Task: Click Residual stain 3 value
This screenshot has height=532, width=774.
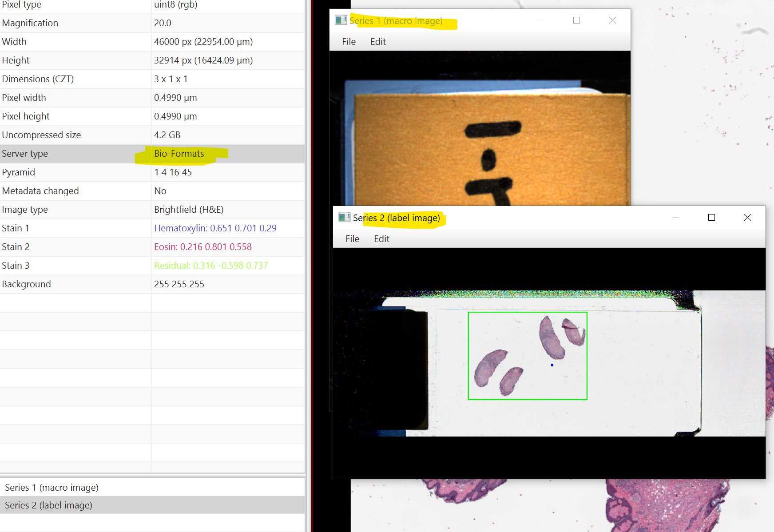Action: pos(211,266)
